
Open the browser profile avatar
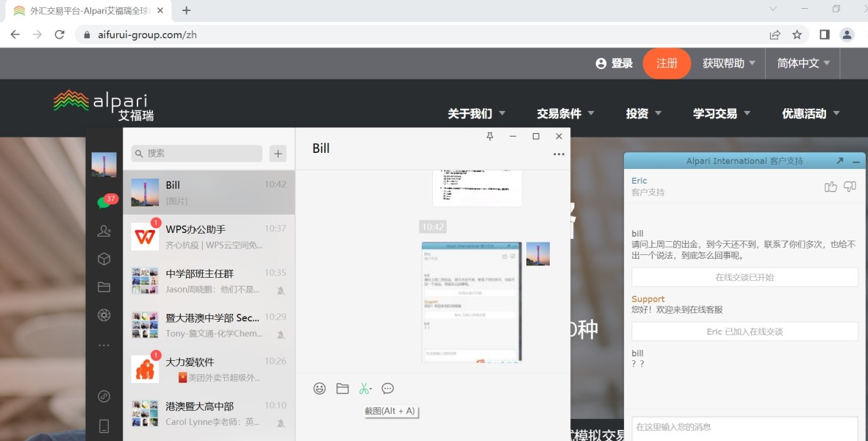coord(847,35)
